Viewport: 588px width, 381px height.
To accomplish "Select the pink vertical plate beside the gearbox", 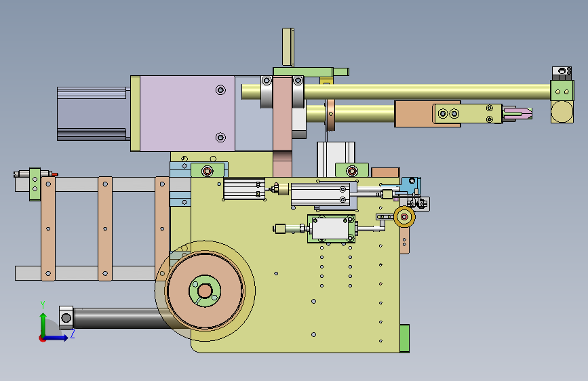I will (x=282, y=127).
